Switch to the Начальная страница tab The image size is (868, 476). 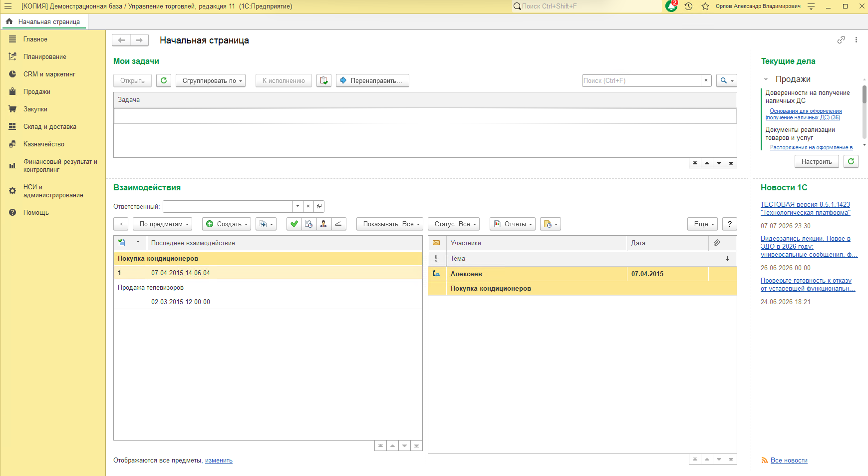(x=44, y=21)
